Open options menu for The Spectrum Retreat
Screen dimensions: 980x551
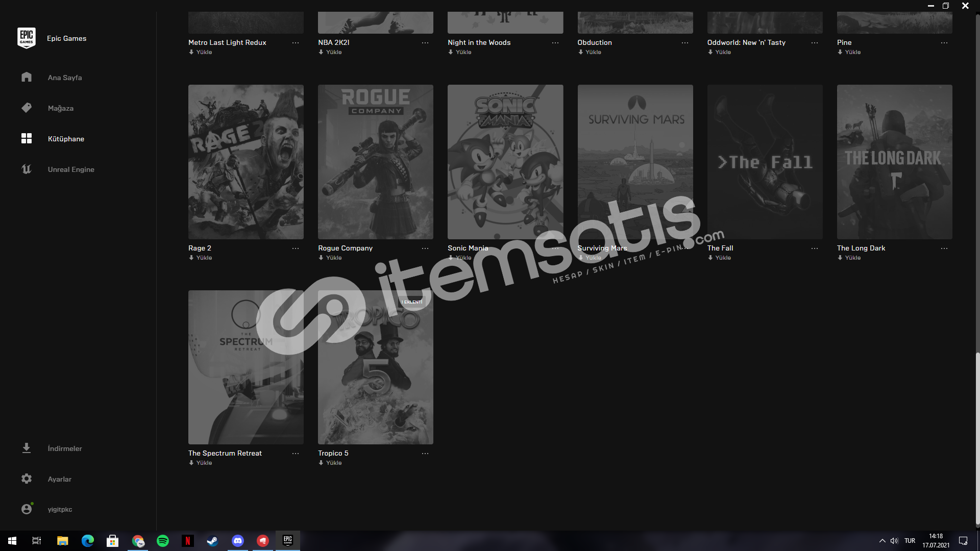[x=296, y=454]
